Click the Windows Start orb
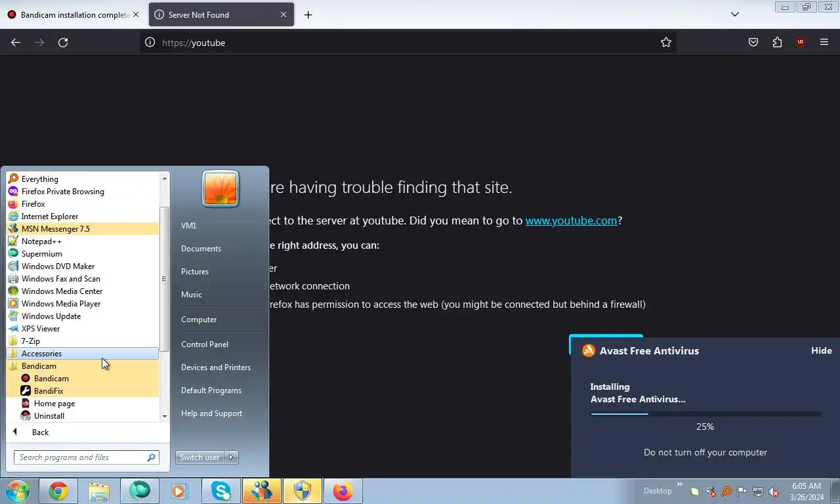 coord(18,491)
